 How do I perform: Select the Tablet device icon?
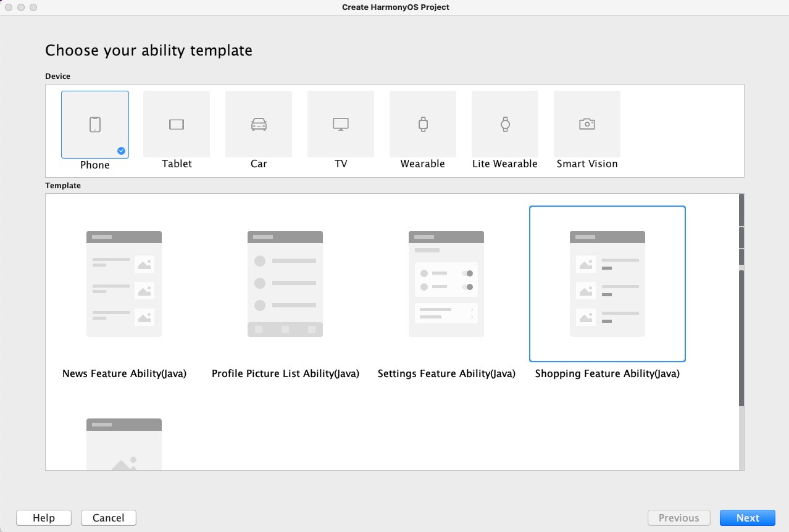(x=177, y=124)
